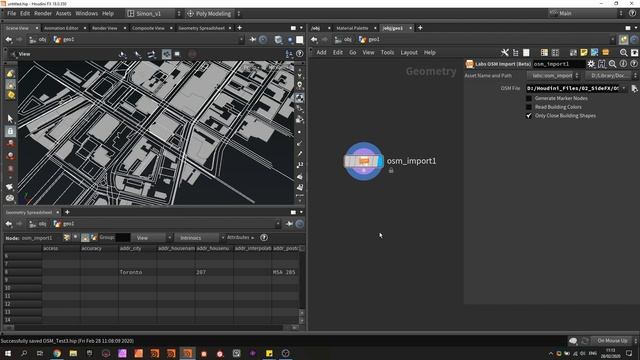Add a new tab in scene view pane

(240, 28)
